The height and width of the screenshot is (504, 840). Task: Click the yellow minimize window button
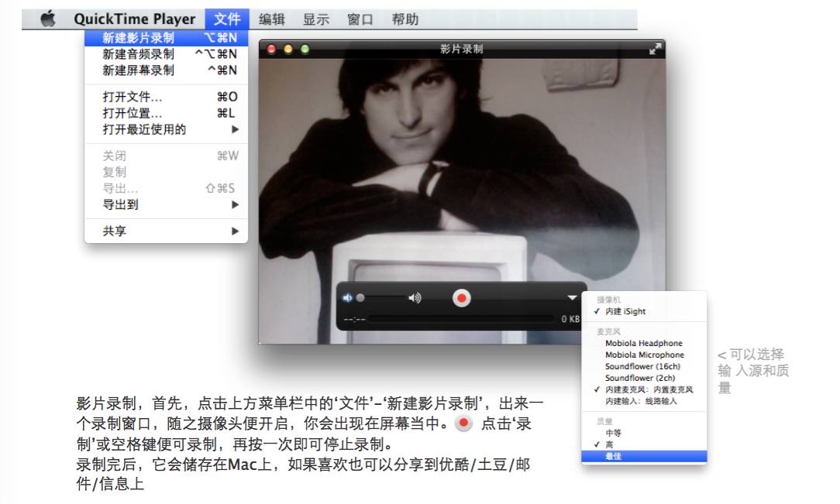pyautogui.click(x=288, y=50)
